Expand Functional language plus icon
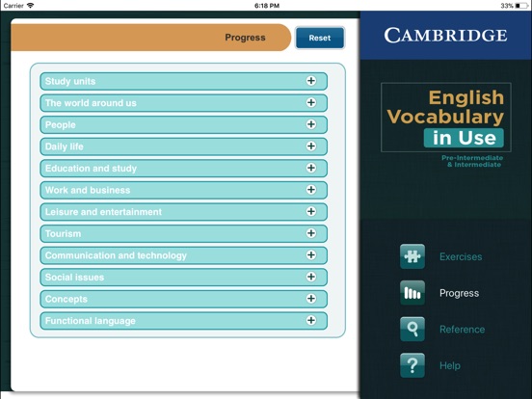 coord(311,320)
